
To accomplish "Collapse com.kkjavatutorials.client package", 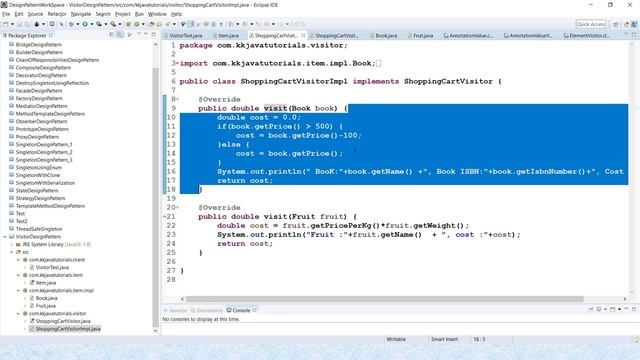I will click(18, 260).
